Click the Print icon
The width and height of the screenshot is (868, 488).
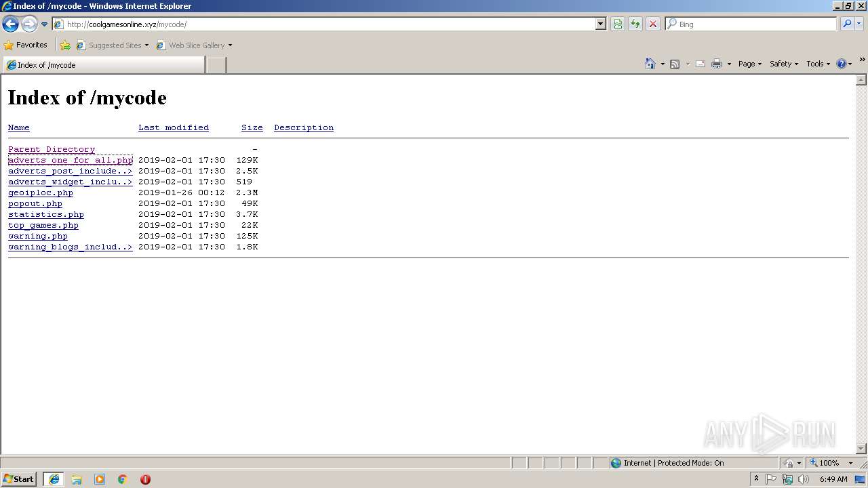point(717,64)
